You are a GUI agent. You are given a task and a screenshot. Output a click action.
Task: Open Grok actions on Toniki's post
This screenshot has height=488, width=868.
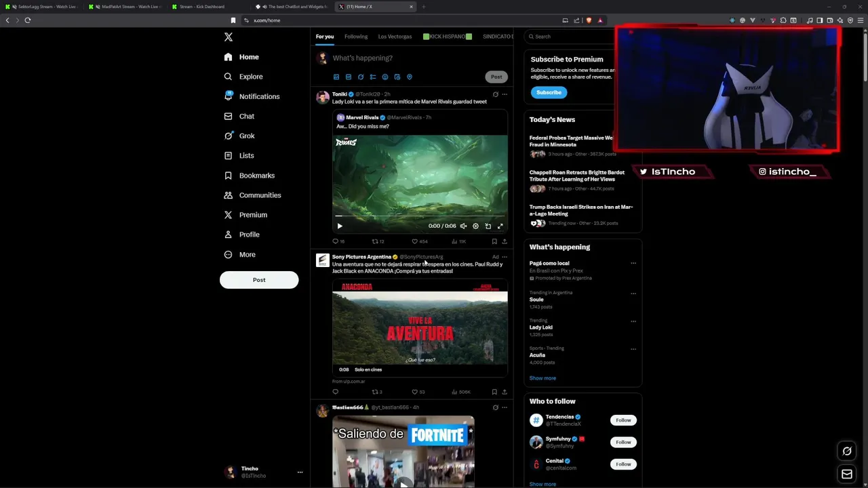click(x=495, y=94)
